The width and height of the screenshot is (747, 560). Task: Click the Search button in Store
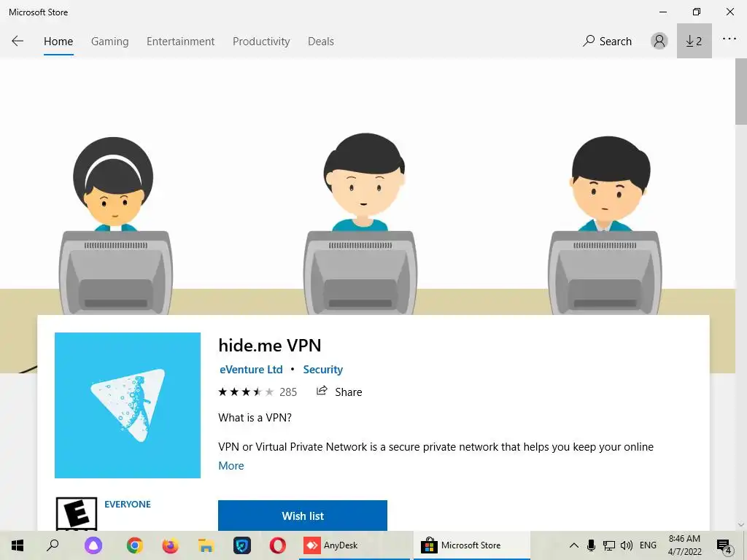coord(607,42)
